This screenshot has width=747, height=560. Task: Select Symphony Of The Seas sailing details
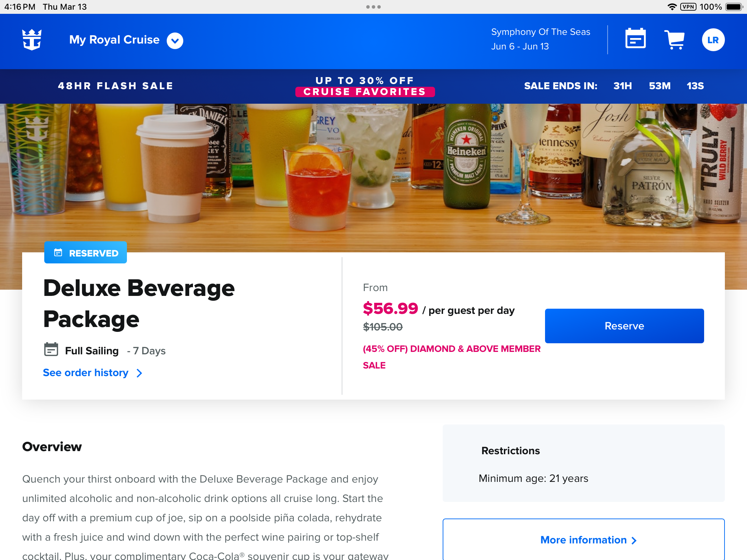click(x=541, y=39)
